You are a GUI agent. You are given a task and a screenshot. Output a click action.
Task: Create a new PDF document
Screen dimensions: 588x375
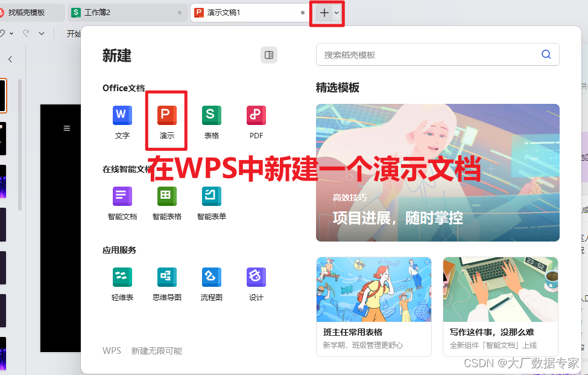pos(256,123)
